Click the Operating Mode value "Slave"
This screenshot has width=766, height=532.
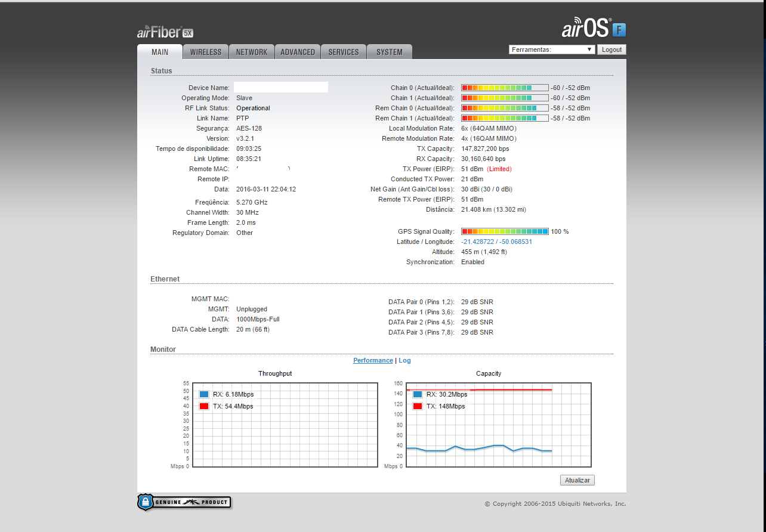(244, 98)
